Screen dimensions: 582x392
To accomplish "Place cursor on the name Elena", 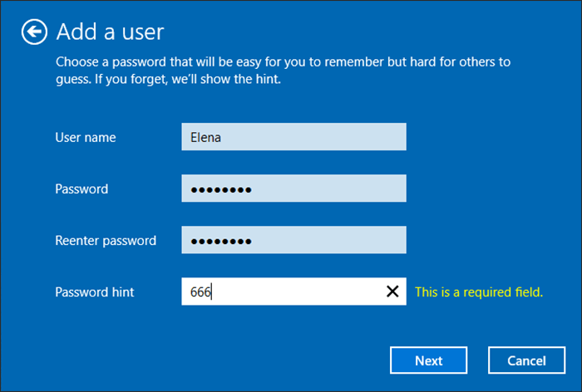I will point(206,137).
